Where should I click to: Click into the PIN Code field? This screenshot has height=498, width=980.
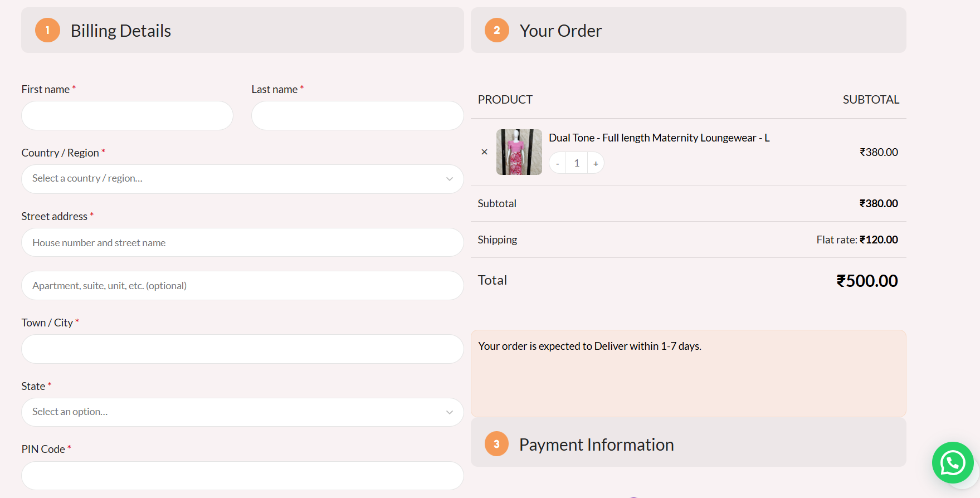(242, 476)
